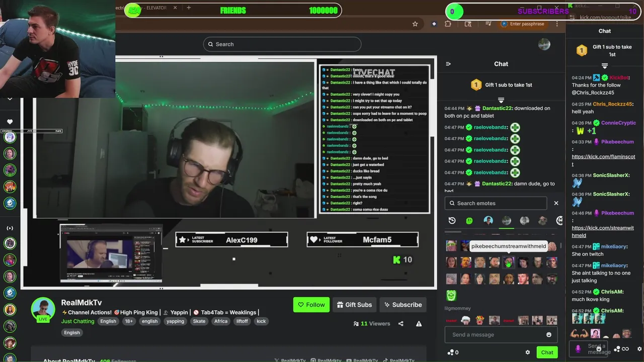This screenshot has width=644, height=362.
Task: Select the flower clown emote in the lilgmommey row
Action: [480, 320]
